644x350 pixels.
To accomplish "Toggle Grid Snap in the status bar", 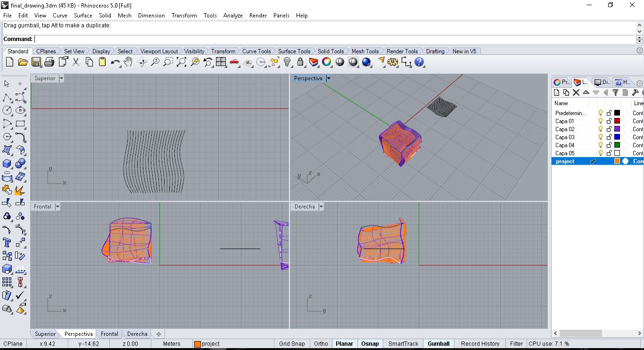I will coord(292,343).
